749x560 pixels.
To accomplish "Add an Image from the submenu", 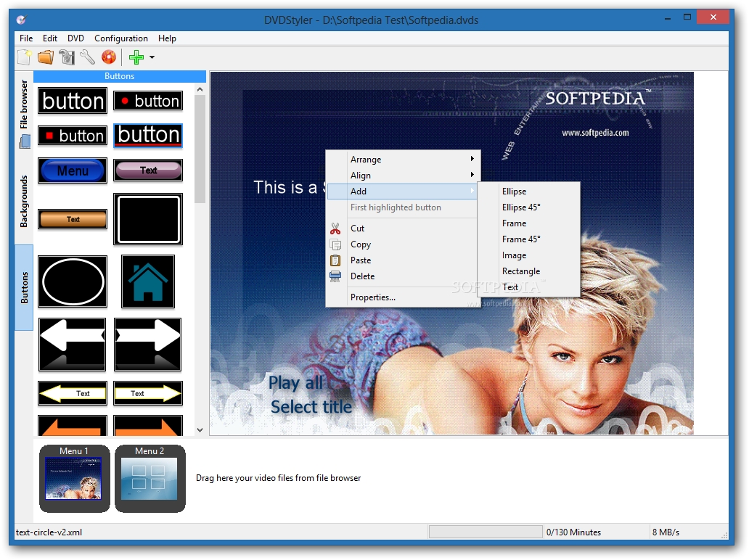I will (x=529, y=255).
